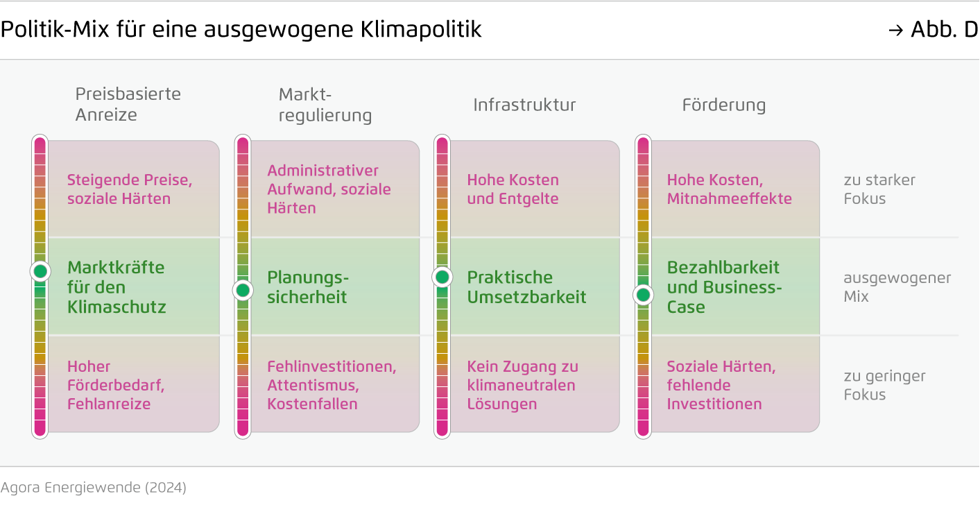Select the Preisbasierte Anreize column heading
The image size is (980, 514).
128,104
